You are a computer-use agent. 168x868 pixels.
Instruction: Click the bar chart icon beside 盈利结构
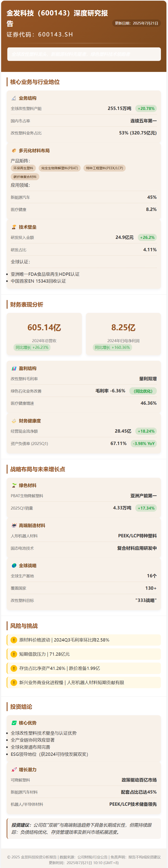(14, 368)
